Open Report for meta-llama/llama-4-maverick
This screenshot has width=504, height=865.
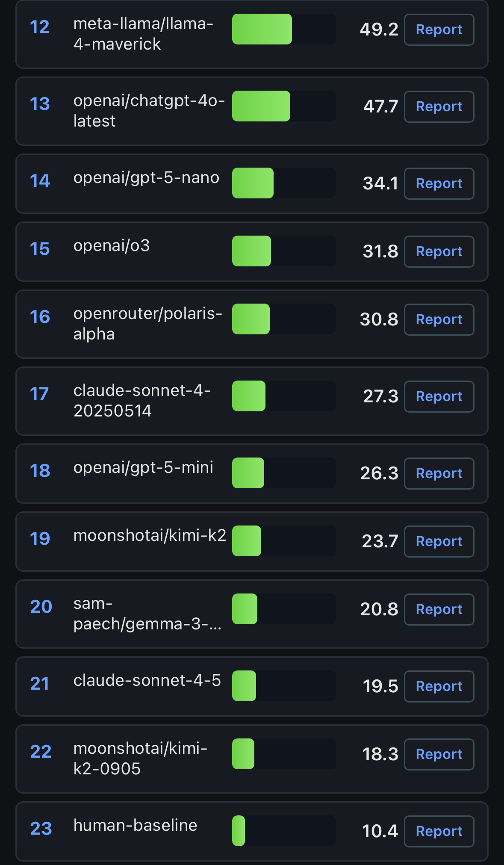point(439,30)
